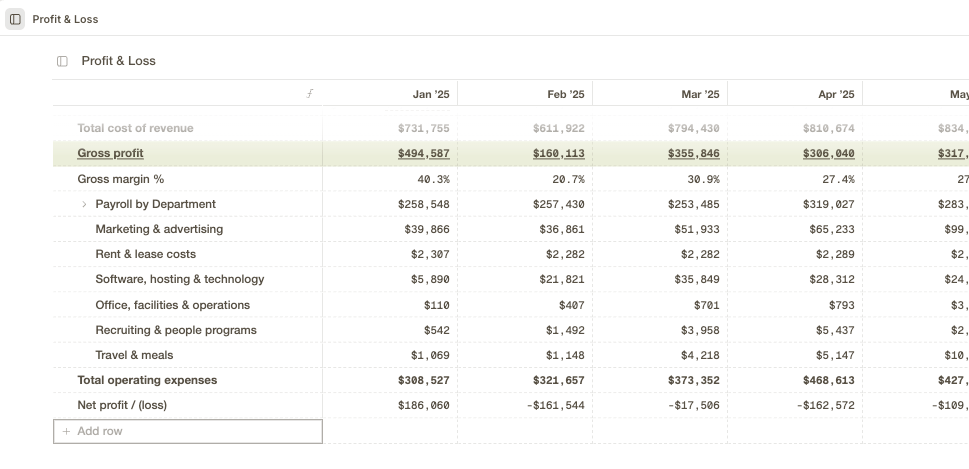969x469 pixels.
Task: Click Gross profit cell $494,587
Action: (423, 153)
